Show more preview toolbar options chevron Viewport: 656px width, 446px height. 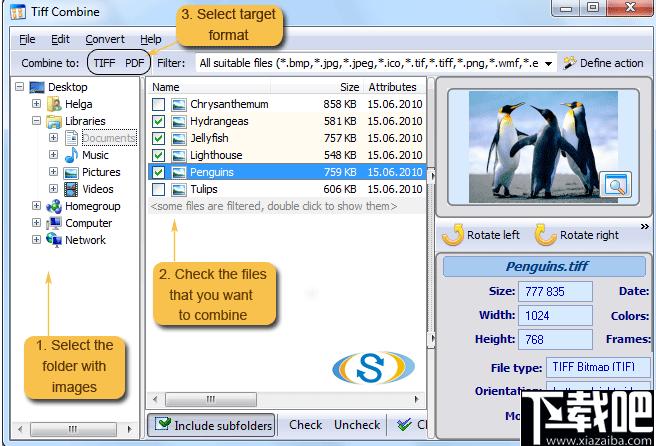(x=645, y=226)
